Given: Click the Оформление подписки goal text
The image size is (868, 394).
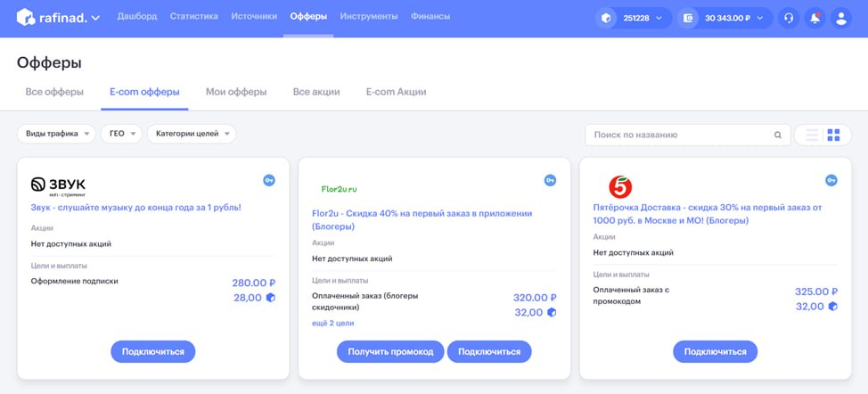Looking at the screenshot, I should pos(75,281).
